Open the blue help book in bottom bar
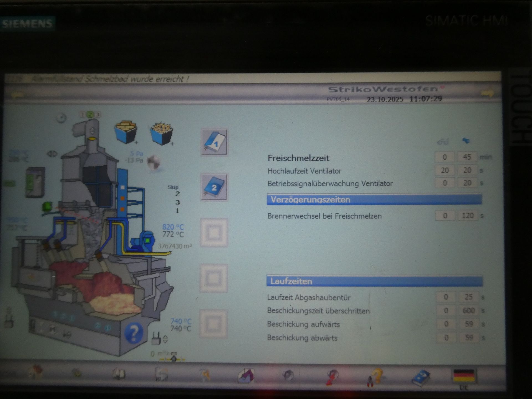This screenshot has width=532, height=399. point(420,377)
